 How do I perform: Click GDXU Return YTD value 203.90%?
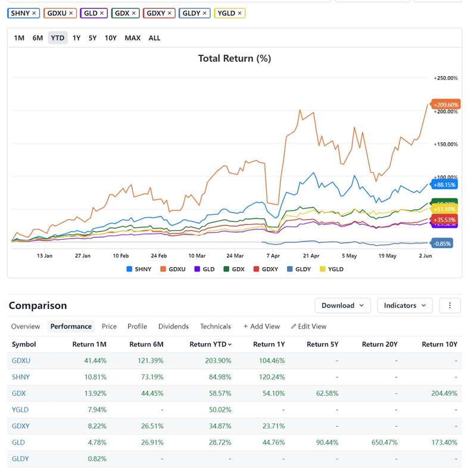tap(218, 361)
